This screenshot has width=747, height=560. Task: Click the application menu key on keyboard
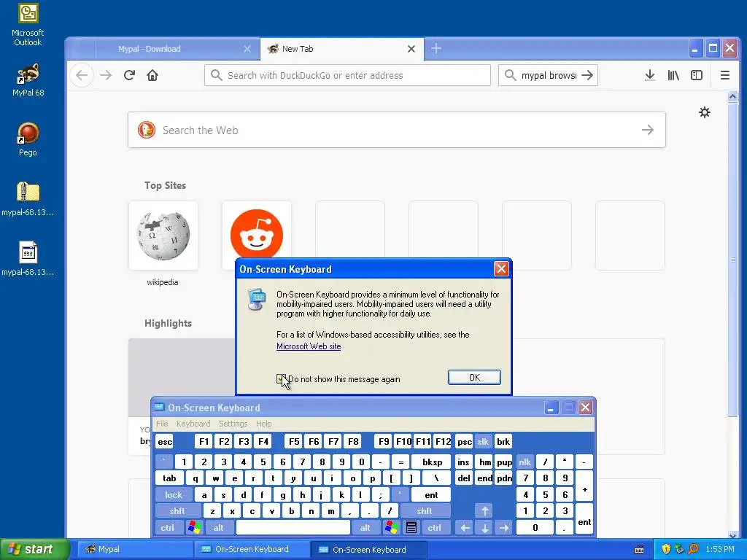pyautogui.click(x=411, y=528)
